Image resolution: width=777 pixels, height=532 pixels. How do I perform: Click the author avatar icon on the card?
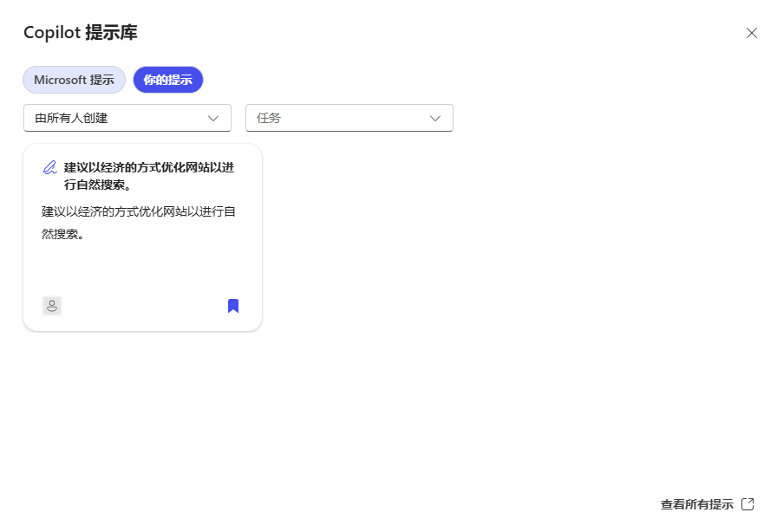tap(52, 306)
